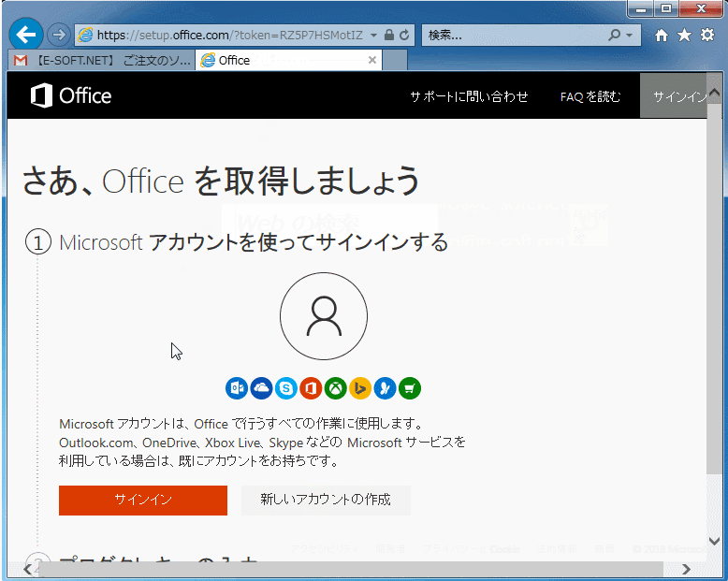This screenshot has height=581, width=728.
Task: Refresh the page with the reload icon
Action: pyautogui.click(x=404, y=35)
